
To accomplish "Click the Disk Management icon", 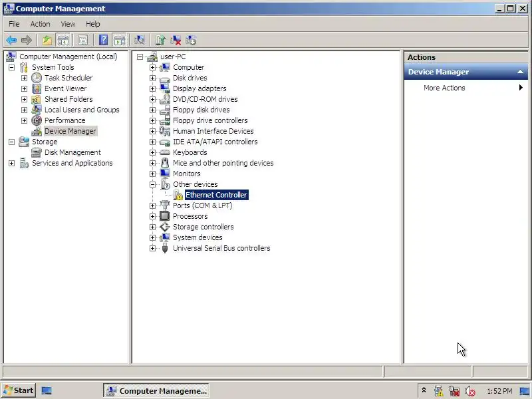I will click(x=37, y=153).
